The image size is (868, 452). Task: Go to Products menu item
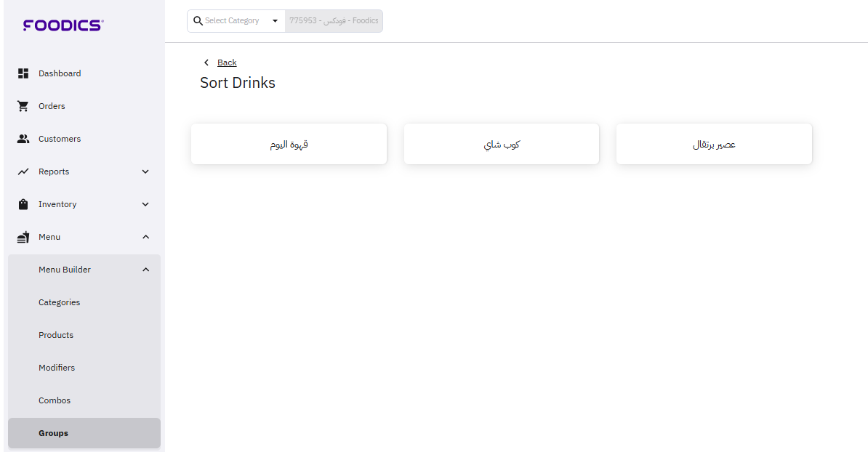click(56, 335)
